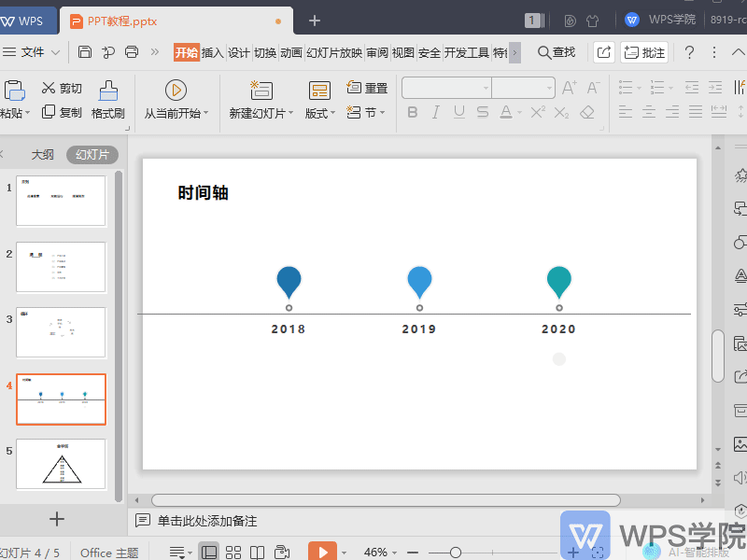Open the 动画 ribbon tab
This screenshot has height=560, width=747.
(x=291, y=52)
